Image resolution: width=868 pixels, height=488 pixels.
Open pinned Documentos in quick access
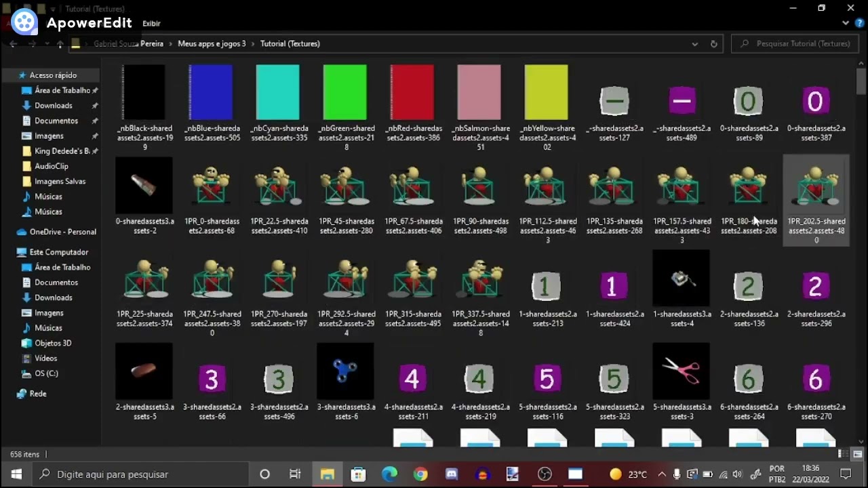coord(56,121)
